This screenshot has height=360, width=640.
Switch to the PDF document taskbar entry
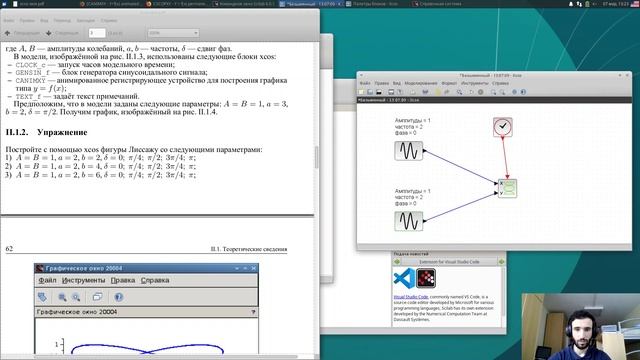29,4
